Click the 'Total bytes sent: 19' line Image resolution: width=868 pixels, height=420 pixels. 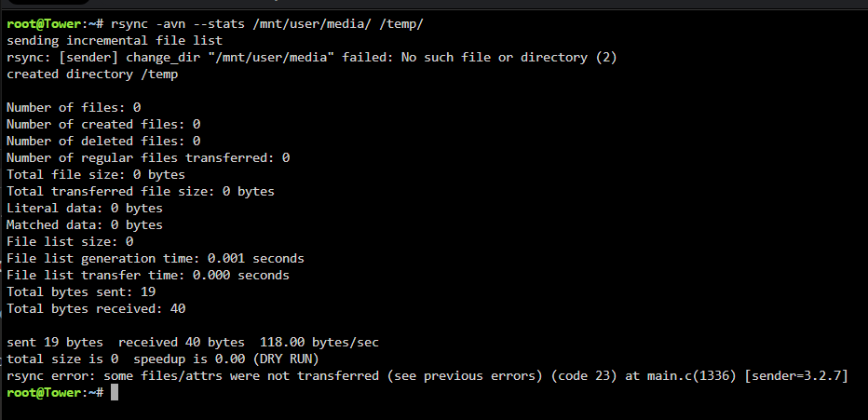[81, 291]
